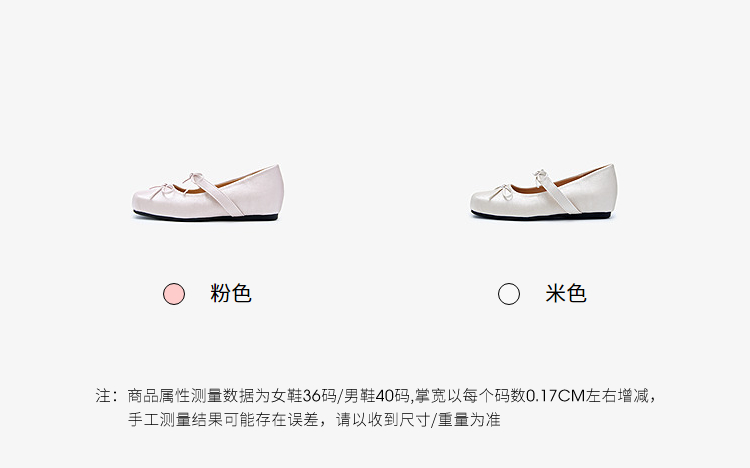Click the strap bow on pink shoe
This screenshot has width=750, height=468.
(194, 179)
